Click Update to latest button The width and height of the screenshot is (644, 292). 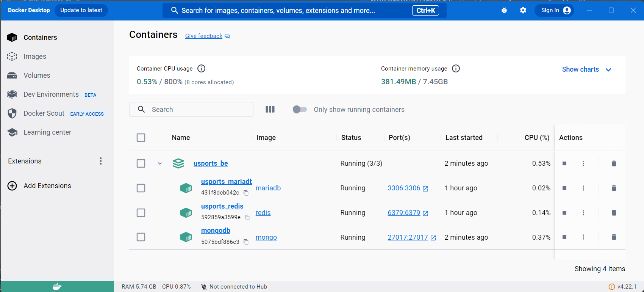click(x=81, y=10)
